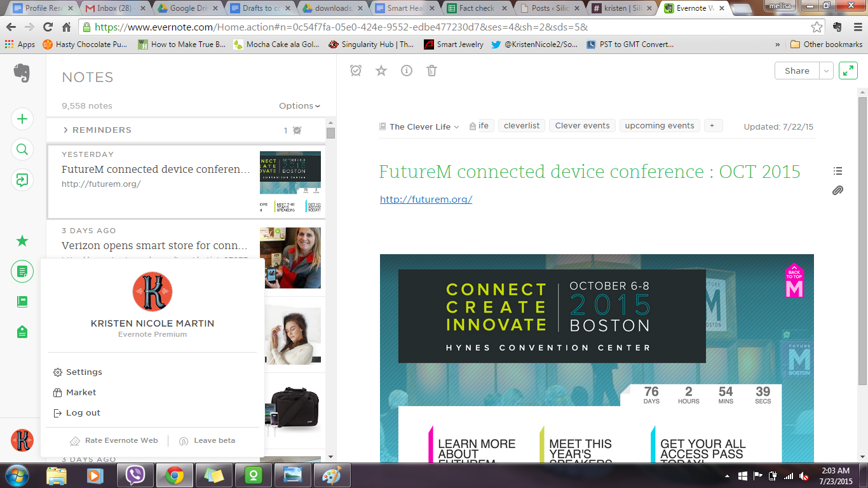Open Sticky Notes from the taskbar
Viewport: 868px width, 488px height.
click(x=214, y=475)
